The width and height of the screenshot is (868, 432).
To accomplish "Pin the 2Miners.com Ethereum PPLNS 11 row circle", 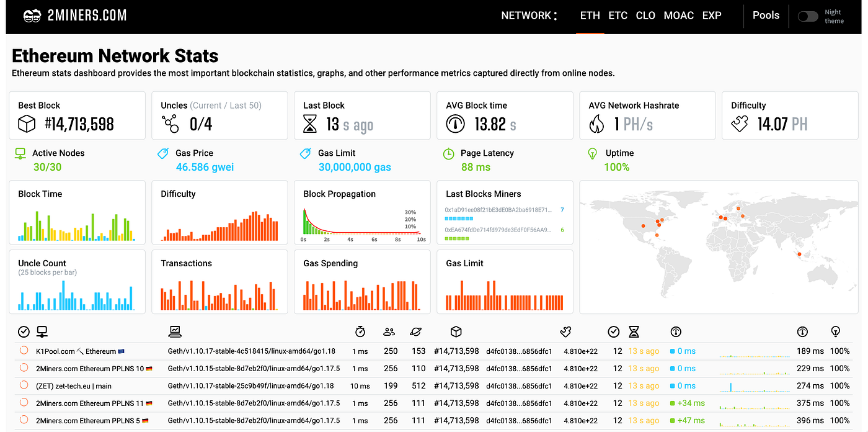I will tap(24, 403).
